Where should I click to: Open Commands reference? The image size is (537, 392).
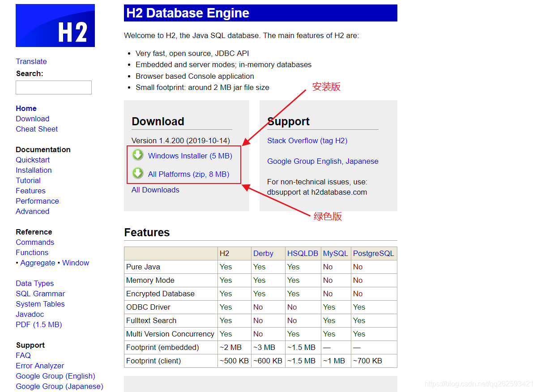pyautogui.click(x=35, y=242)
